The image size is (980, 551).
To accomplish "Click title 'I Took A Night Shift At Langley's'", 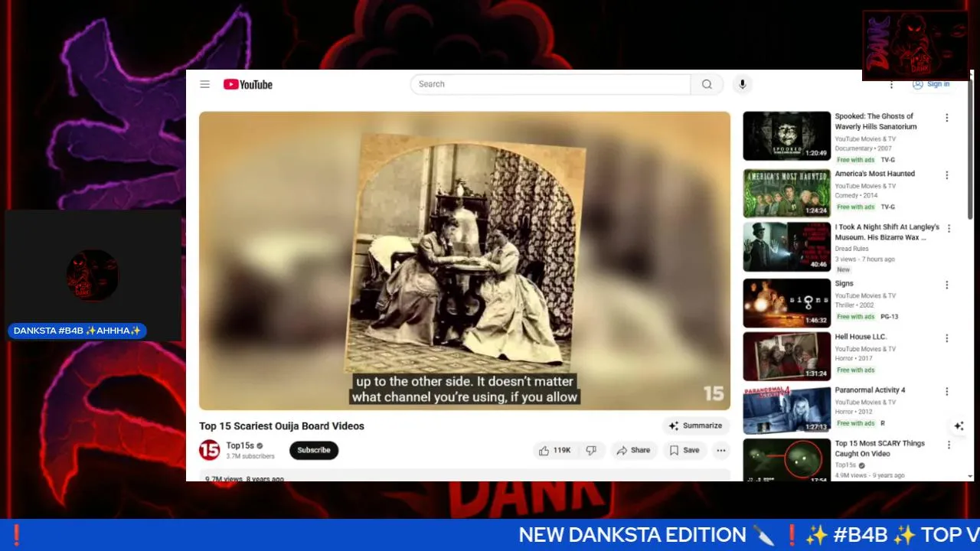I will click(x=887, y=233).
